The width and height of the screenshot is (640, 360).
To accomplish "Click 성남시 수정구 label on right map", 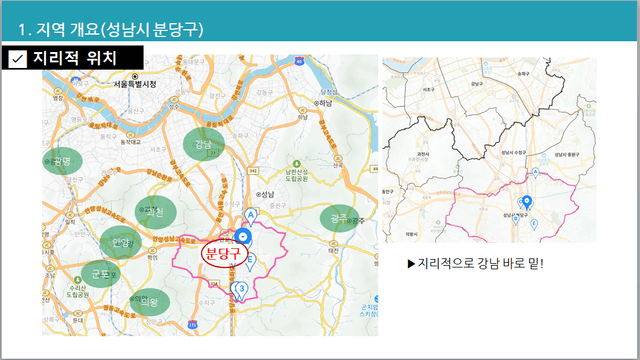I will [513, 153].
